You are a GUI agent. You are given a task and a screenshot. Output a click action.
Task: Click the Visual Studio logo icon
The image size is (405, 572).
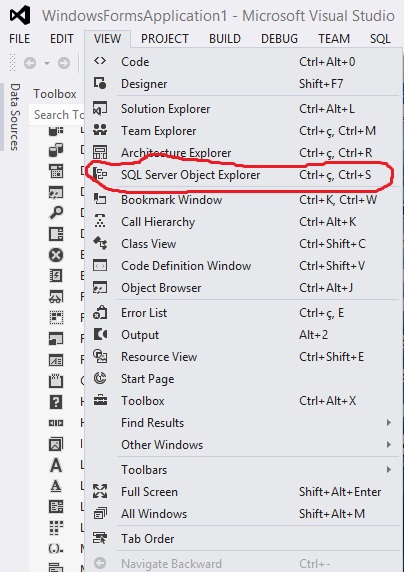pos(20,16)
